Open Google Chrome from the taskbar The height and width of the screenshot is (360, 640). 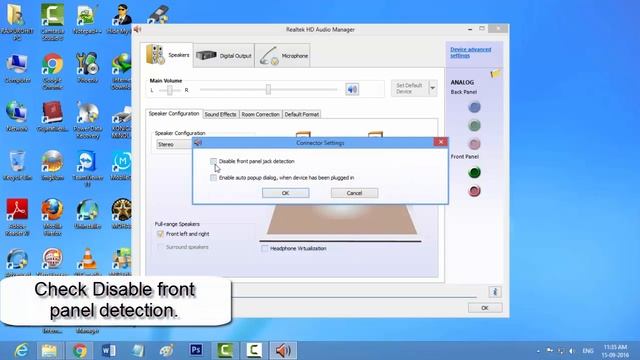point(80,350)
